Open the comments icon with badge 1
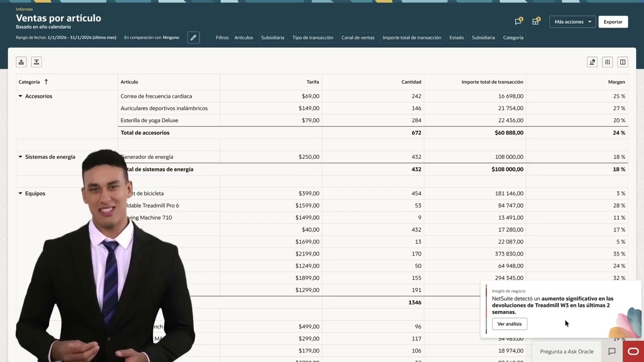 518,22
